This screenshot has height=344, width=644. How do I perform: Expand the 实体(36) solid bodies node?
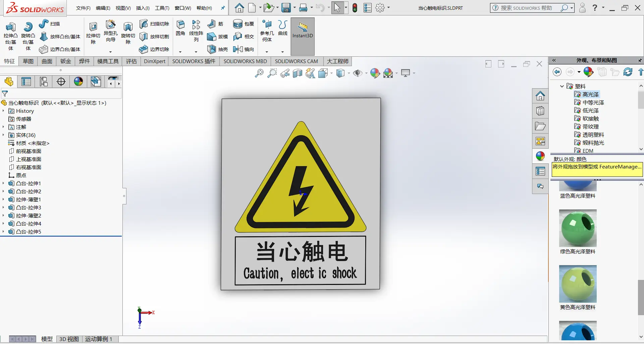point(3,135)
